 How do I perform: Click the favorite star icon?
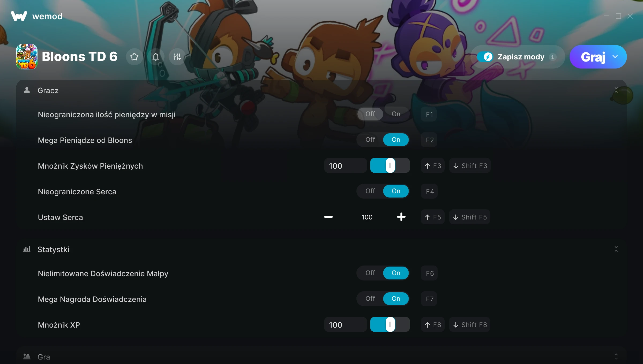click(134, 57)
